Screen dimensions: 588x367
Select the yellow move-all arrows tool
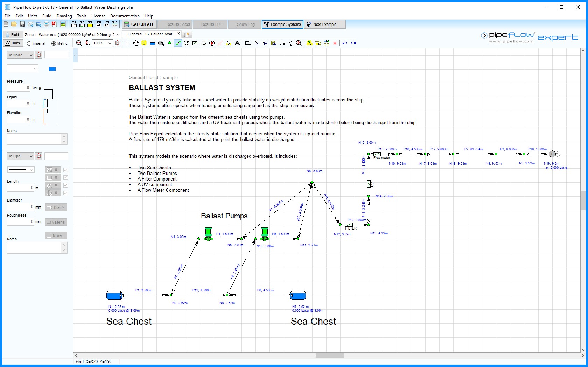click(x=144, y=43)
